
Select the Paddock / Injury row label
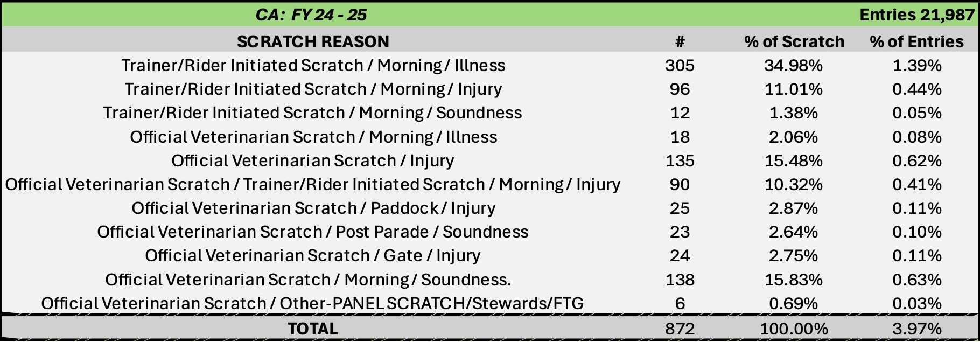(313, 208)
